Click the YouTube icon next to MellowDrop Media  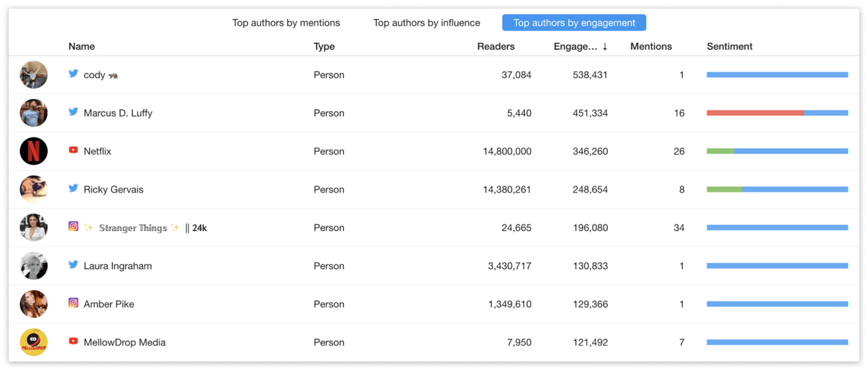tap(73, 342)
